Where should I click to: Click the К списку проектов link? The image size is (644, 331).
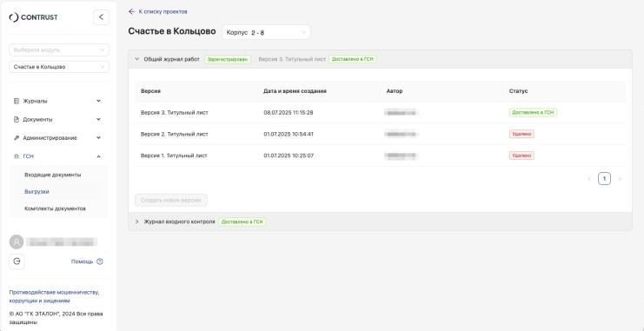(163, 11)
